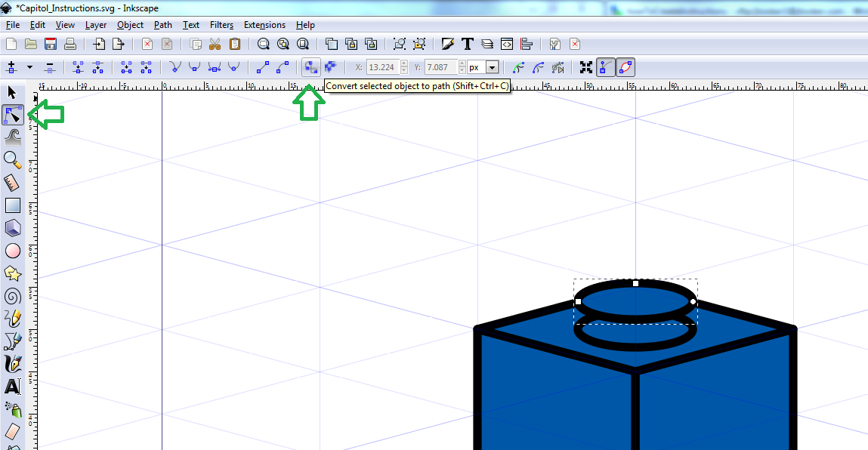Select the Tweak tool
The image size is (868, 450).
pyautogui.click(x=13, y=137)
